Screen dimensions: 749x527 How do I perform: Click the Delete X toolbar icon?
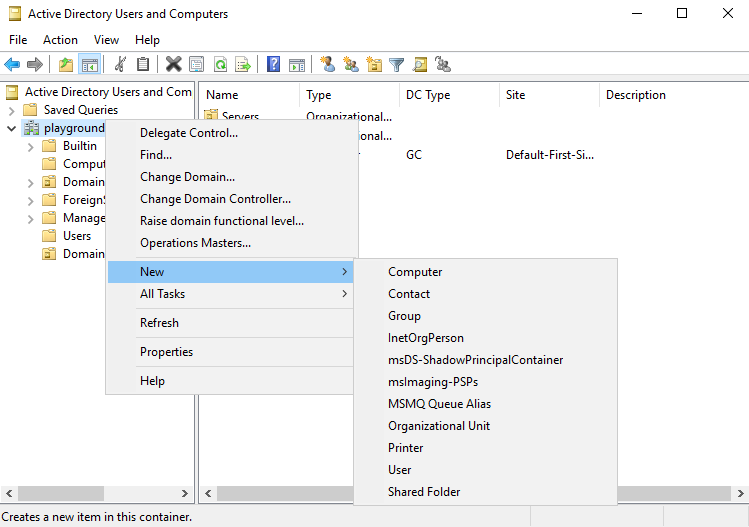pos(173,64)
